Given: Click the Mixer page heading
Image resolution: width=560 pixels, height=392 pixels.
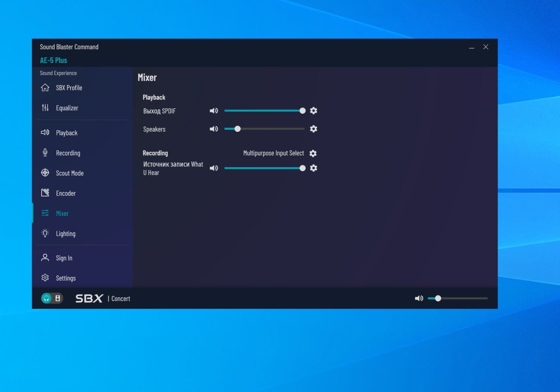Looking at the screenshot, I should point(147,78).
